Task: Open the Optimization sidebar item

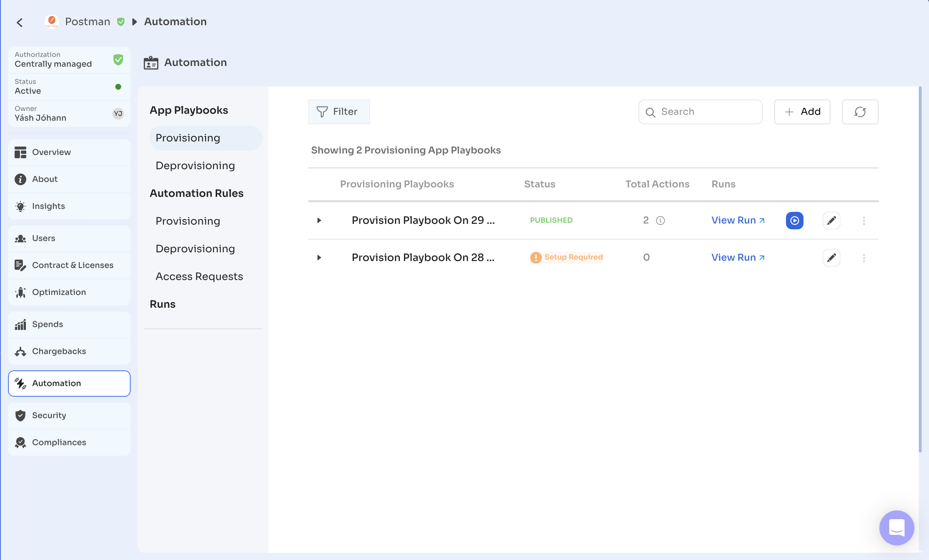Action: (x=69, y=292)
